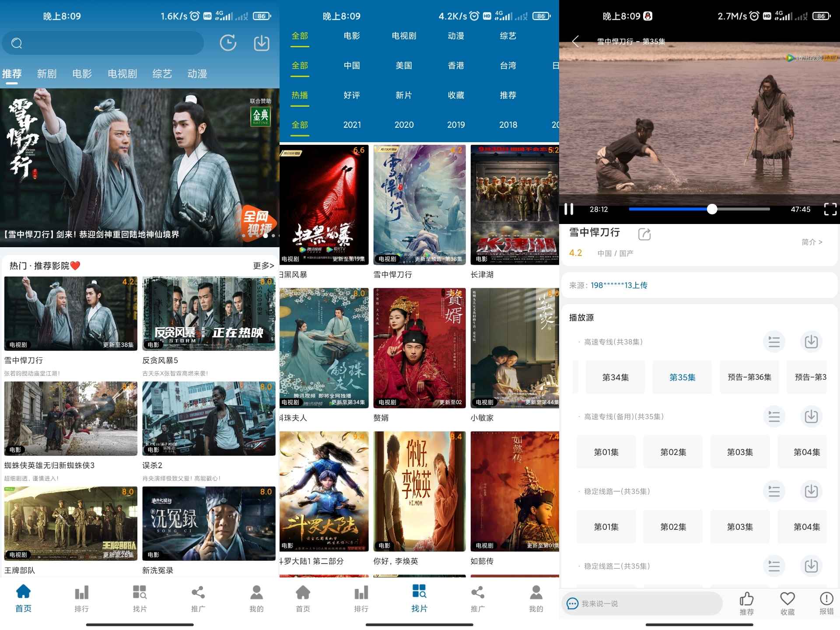The image size is (840, 630).
Task: Open the watch history clock icon
Action: pyautogui.click(x=227, y=43)
